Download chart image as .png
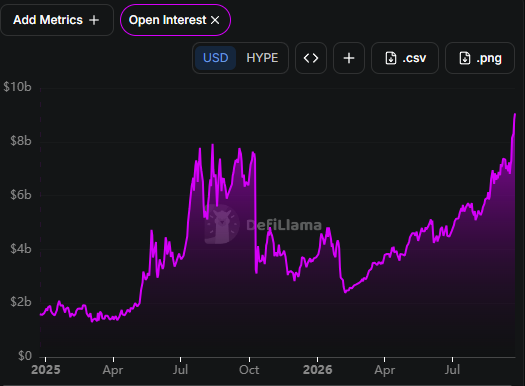This screenshot has height=386, width=525. (480, 58)
